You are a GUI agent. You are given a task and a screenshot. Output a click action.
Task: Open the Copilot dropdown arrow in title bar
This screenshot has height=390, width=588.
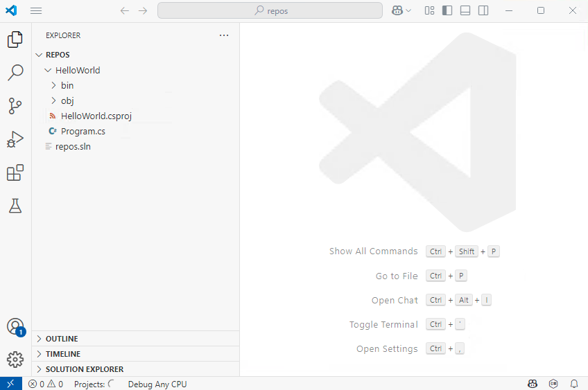408,10
